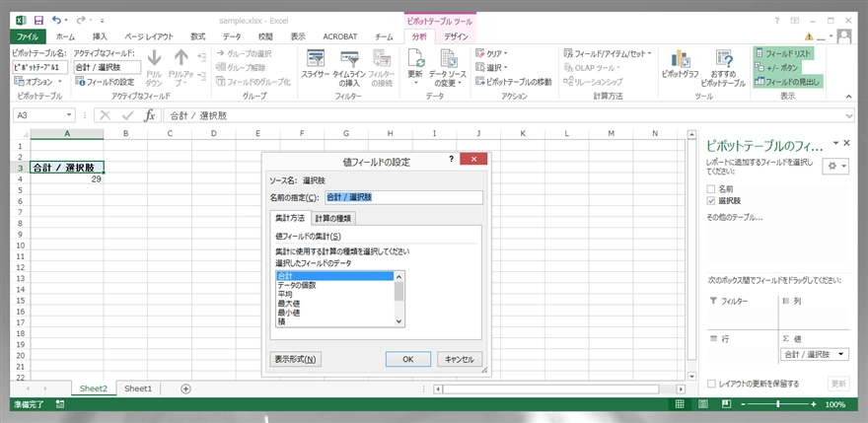
Task: Click OK in the value field dialog
Action: click(x=408, y=359)
